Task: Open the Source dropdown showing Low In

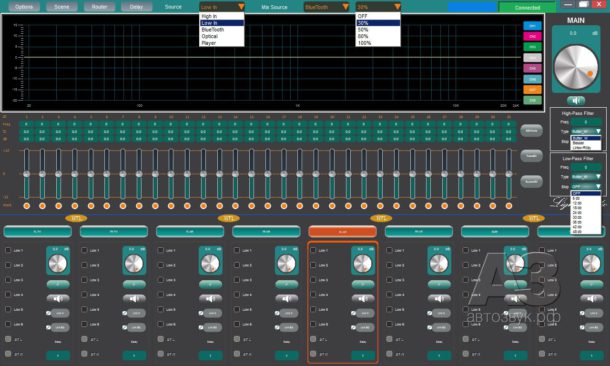Action: click(222, 7)
